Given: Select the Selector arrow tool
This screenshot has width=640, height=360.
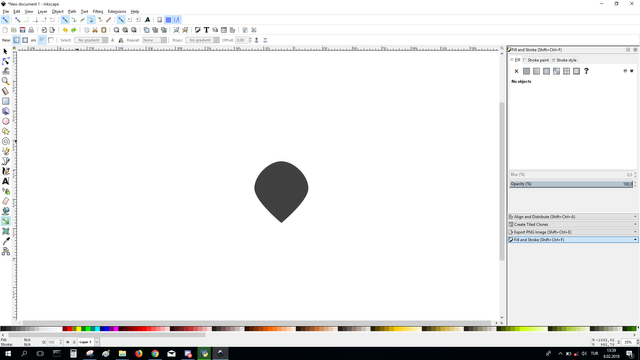Looking at the screenshot, I should [5, 51].
